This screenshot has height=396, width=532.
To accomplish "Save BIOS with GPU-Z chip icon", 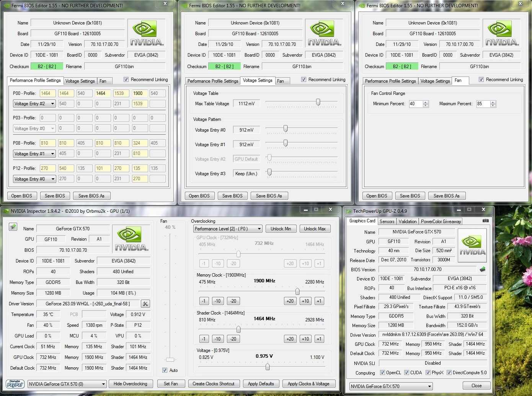I will point(483,269).
